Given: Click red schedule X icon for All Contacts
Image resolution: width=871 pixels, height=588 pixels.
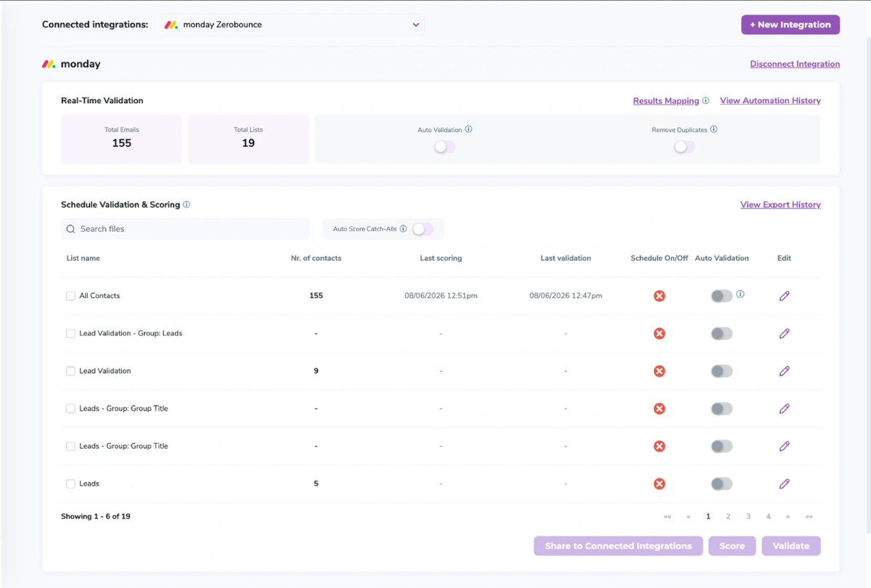Looking at the screenshot, I should click(659, 296).
